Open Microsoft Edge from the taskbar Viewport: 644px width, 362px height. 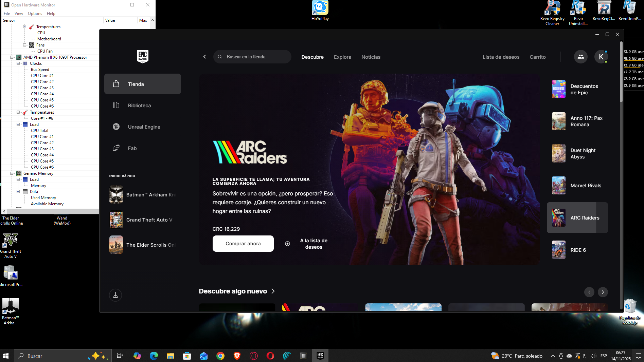(154, 356)
